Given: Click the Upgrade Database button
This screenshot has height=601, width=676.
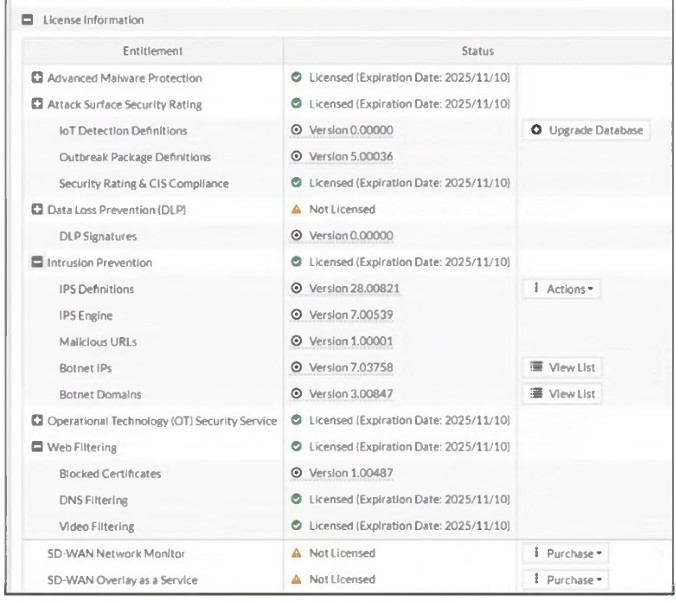Looking at the screenshot, I should [586, 130].
